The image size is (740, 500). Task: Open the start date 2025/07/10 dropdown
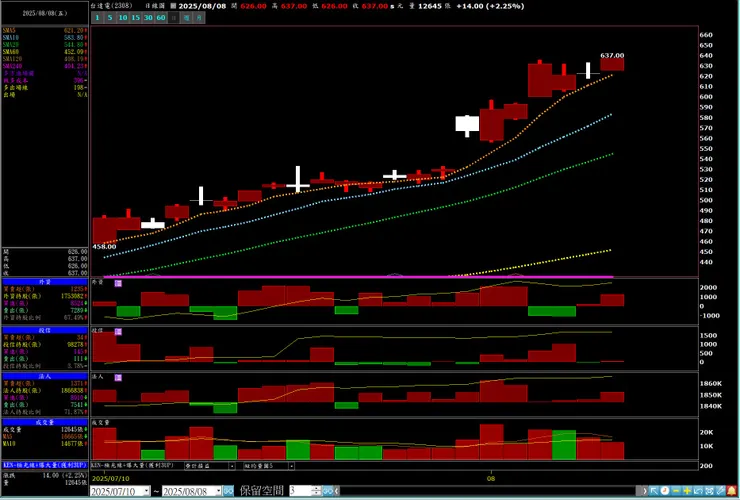146,491
